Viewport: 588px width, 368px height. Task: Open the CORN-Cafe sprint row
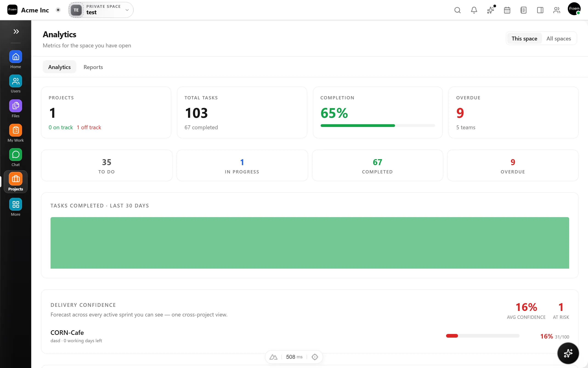(x=310, y=336)
